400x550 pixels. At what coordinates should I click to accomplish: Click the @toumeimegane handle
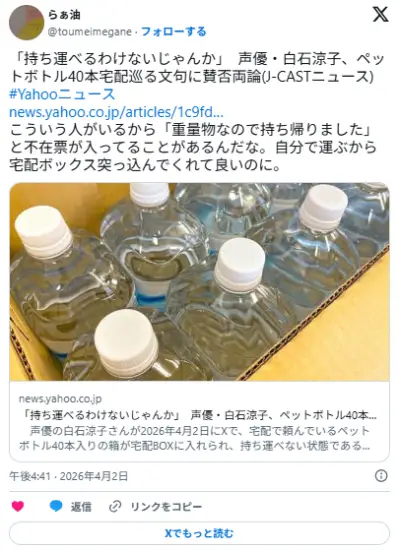pyautogui.click(x=89, y=32)
